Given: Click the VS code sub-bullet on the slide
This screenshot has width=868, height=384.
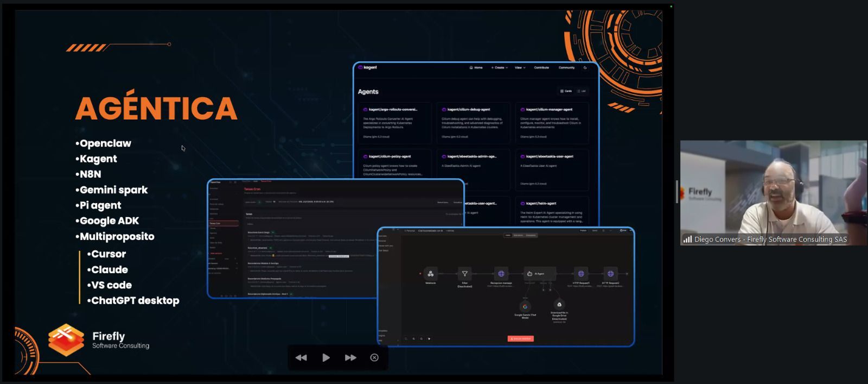Looking at the screenshot, I should pyautogui.click(x=109, y=285).
